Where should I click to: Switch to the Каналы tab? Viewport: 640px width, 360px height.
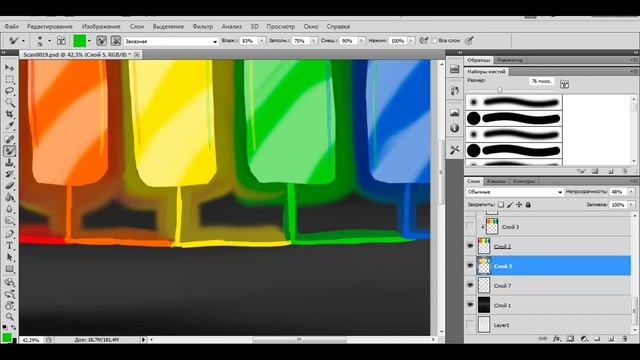point(496,181)
